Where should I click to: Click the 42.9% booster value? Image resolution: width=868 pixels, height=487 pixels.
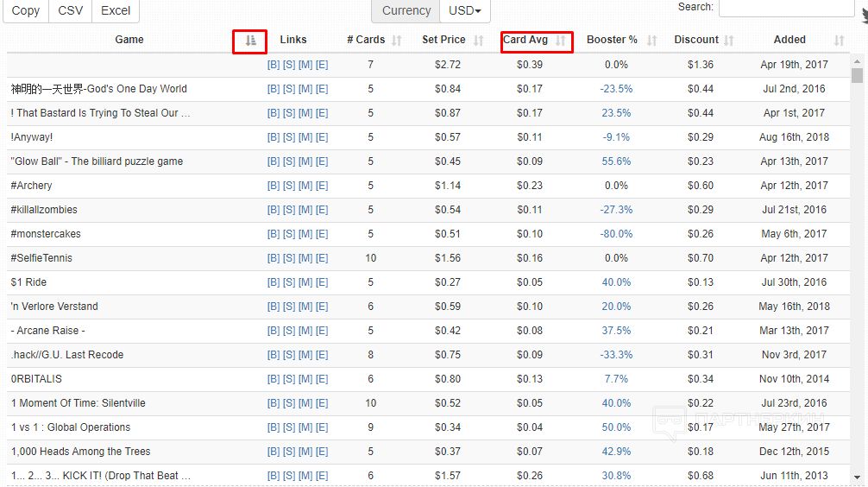point(616,452)
